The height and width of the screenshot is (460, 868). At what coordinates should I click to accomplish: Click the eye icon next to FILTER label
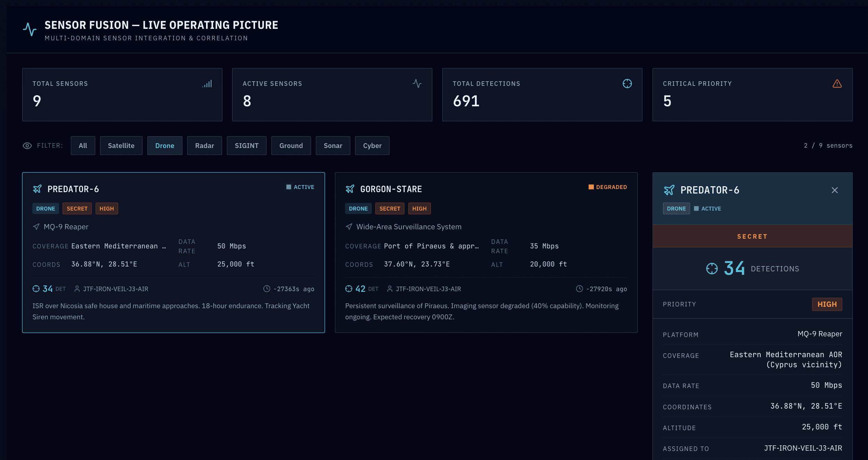point(27,145)
